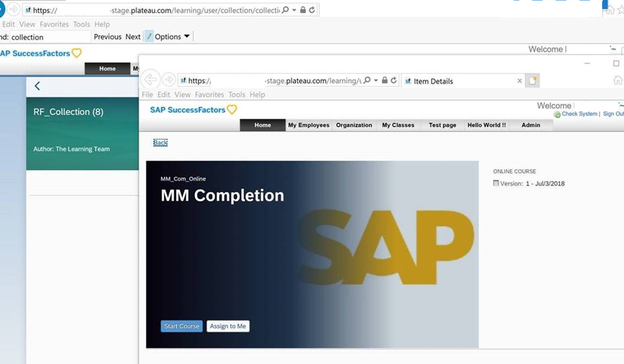This screenshot has height=364, width=624.
Task: Open Help menu in front window
Action: tap(257, 95)
